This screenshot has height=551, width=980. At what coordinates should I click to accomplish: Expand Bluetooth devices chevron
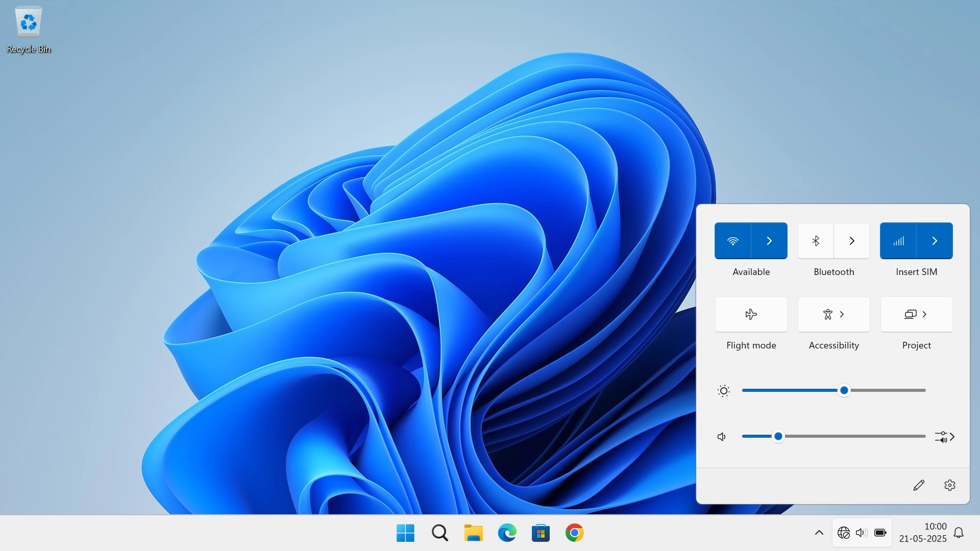point(852,241)
